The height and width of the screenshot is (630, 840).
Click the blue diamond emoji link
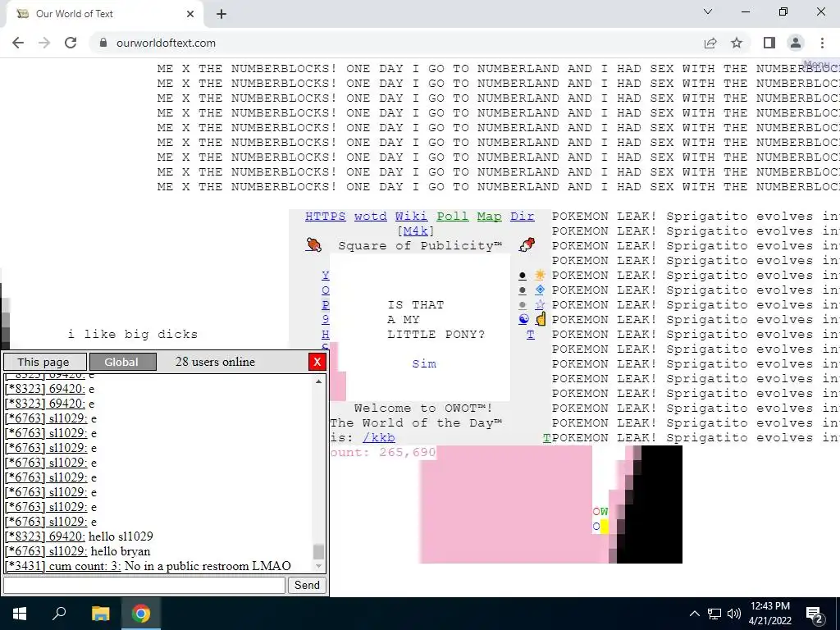click(x=540, y=290)
